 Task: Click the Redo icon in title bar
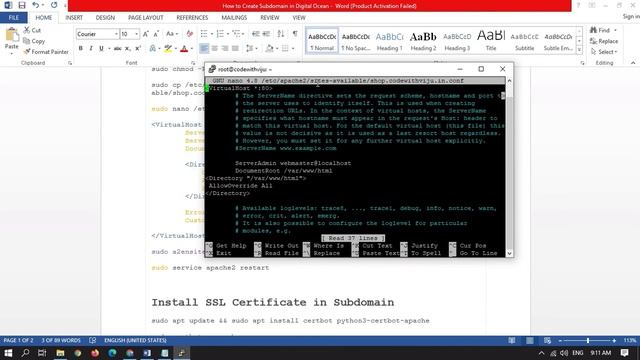[54, 5]
